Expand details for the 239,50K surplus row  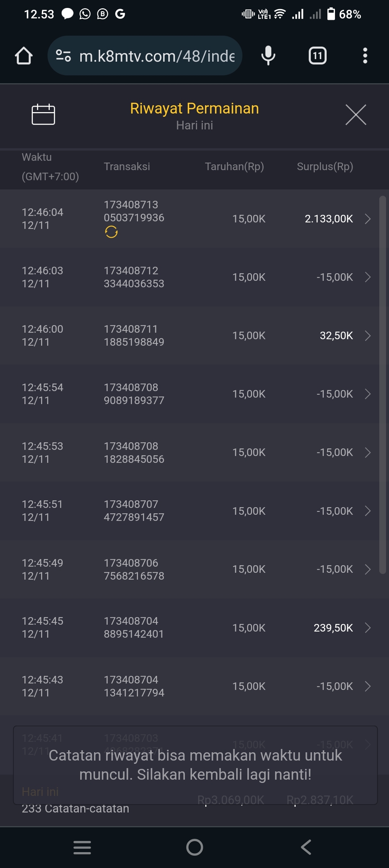point(367,628)
